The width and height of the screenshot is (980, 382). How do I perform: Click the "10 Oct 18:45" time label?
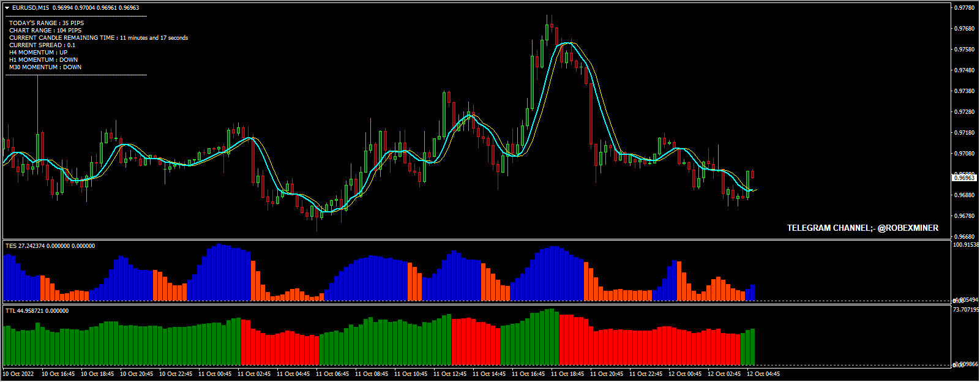click(97, 374)
